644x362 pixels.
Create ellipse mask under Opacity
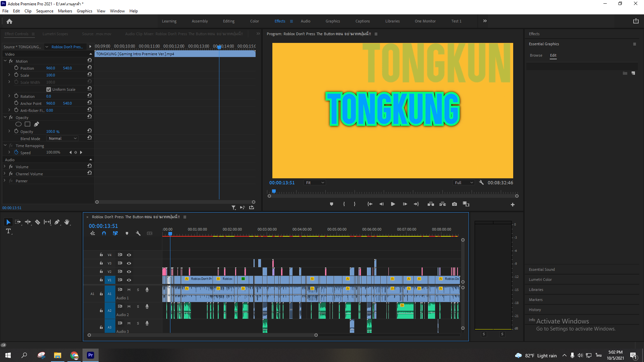pos(18,124)
